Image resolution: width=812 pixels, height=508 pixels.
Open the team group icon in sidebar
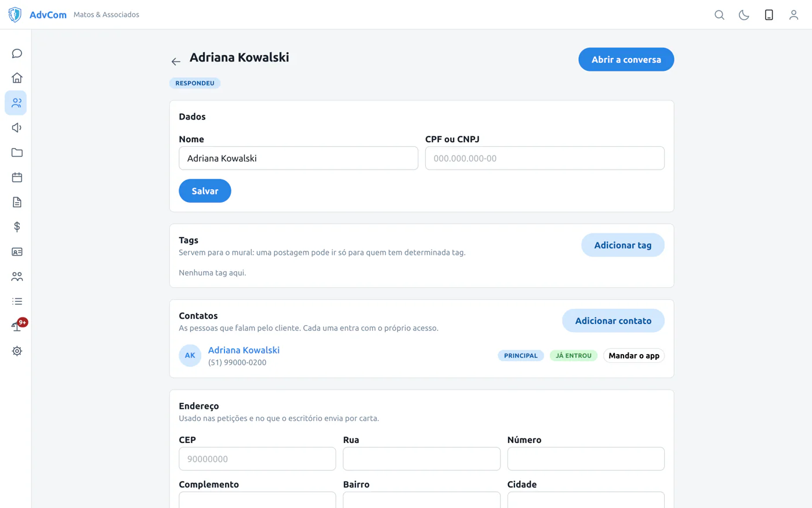click(17, 277)
